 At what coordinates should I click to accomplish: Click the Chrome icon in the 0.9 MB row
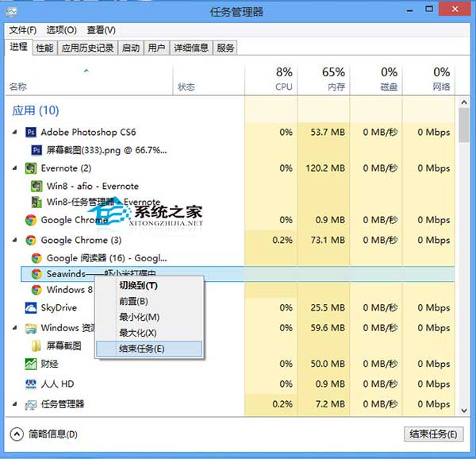tap(31, 220)
